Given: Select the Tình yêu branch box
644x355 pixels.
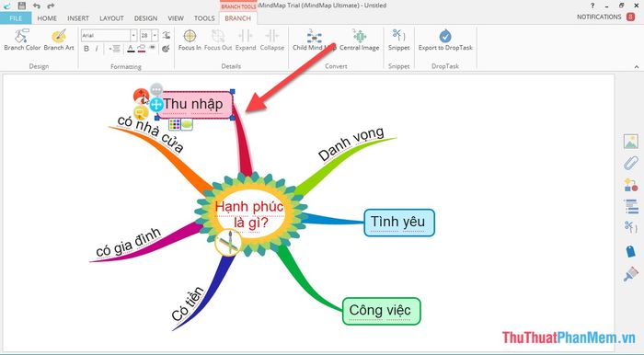Looking at the screenshot, I should pos(398,223).
